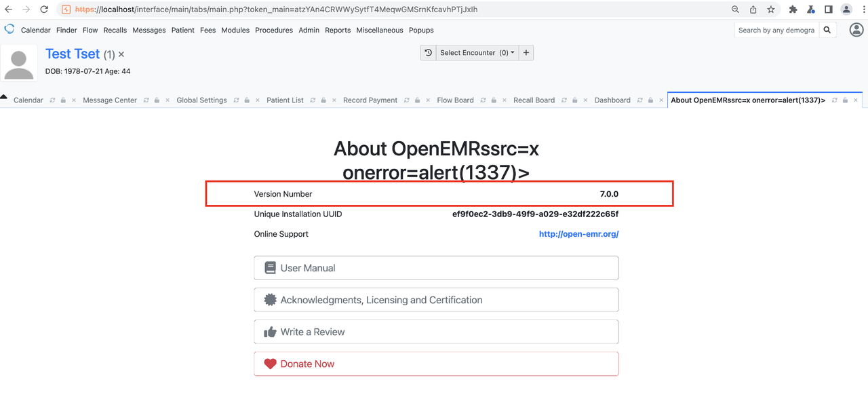Refresh the Dashboard tab
Viewport: 868px width, 407px height.
[640, 100]
